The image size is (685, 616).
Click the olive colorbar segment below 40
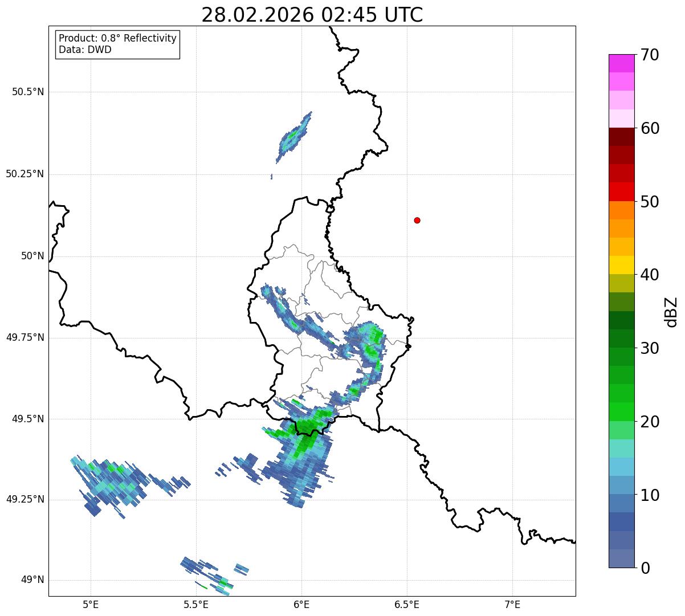point(621,283)
